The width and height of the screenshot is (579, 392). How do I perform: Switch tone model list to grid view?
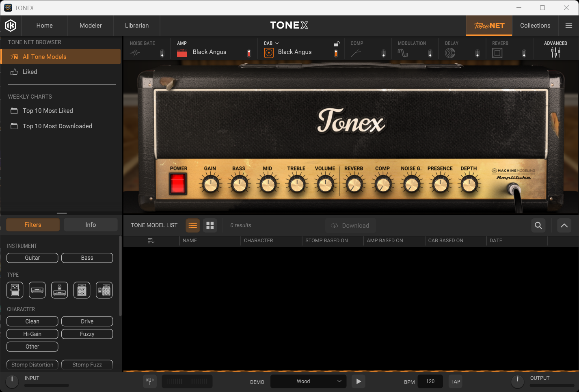210,225
